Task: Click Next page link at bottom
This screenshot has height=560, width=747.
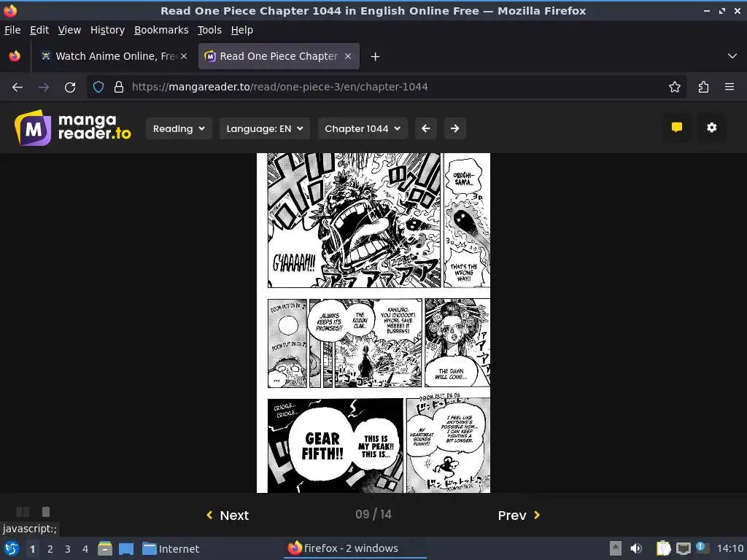Action: click(228, 516)
